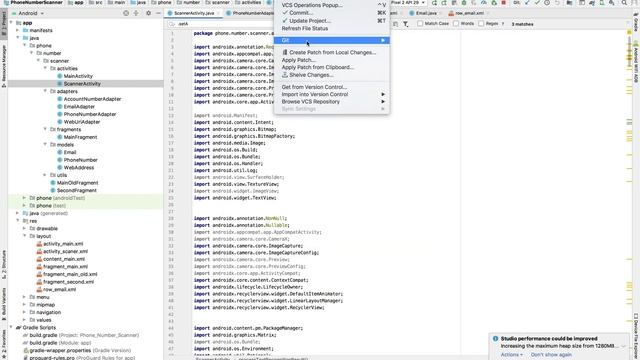Collapse the adapters package node
The width and height of the screenshot is (640, 360).
[45, 91]
